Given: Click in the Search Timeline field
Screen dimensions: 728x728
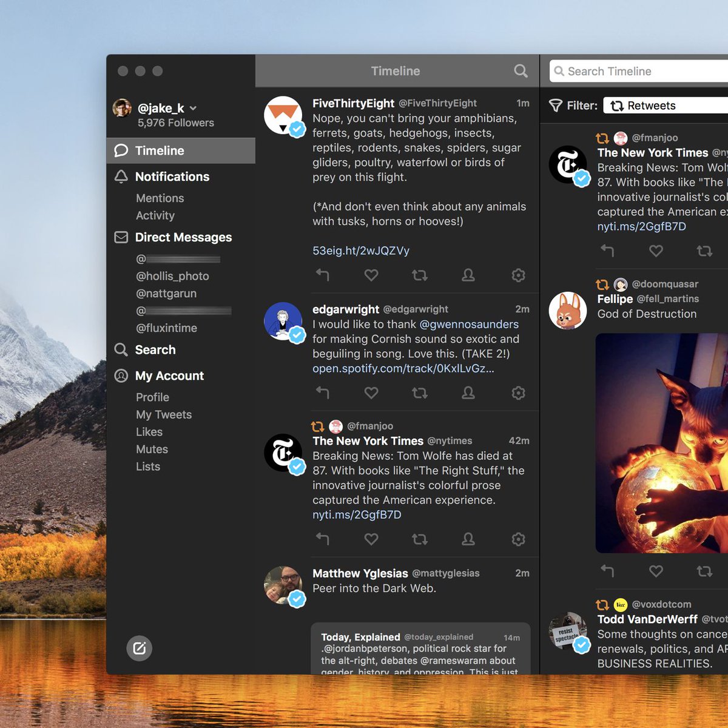Looking at the screenshot, I should pyautogui.click(x=639, y=71).
